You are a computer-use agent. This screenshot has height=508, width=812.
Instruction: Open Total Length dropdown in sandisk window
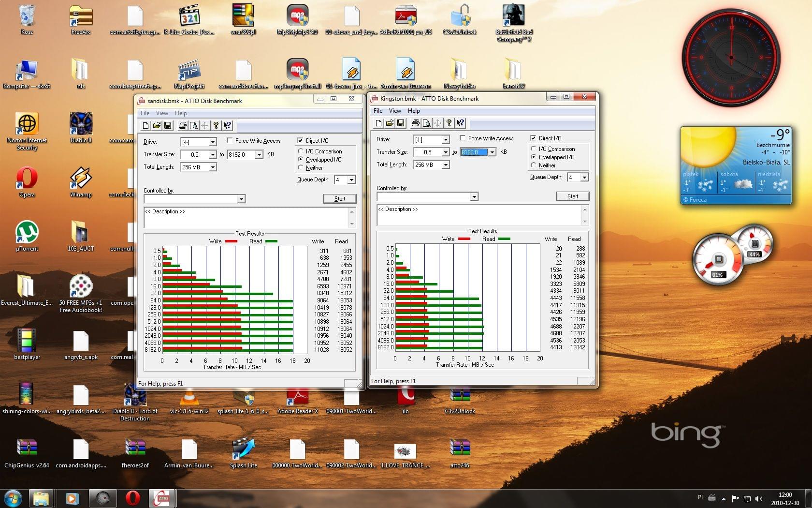212,167
